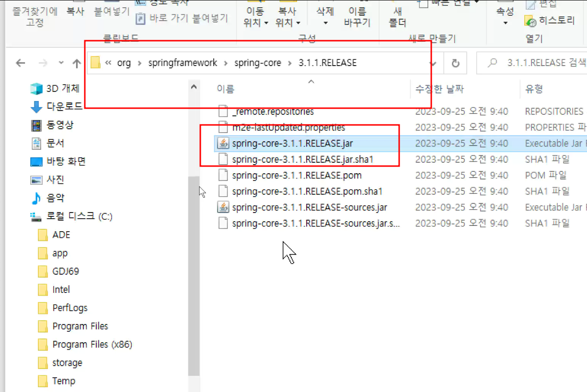Screen dimensions: 587x392
Task: Open the recent locations dropdown arrow
Action: coord(61,63)
